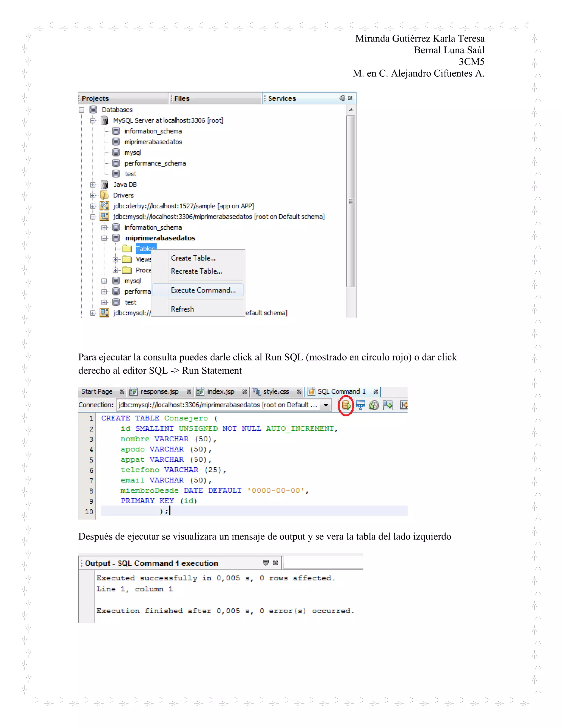Viewport: 563px width, 728px height.
Task: Click the Services panel vertical scrollbar
Action: coord(351,201)
